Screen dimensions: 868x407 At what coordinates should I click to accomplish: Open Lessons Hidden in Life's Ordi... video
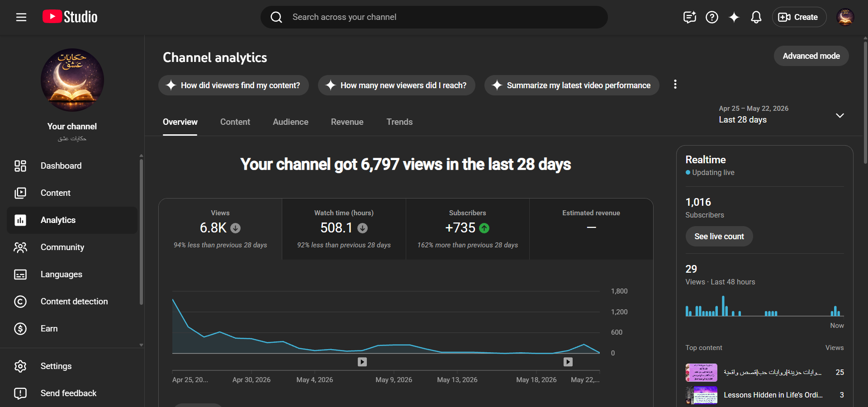(773, 395)
